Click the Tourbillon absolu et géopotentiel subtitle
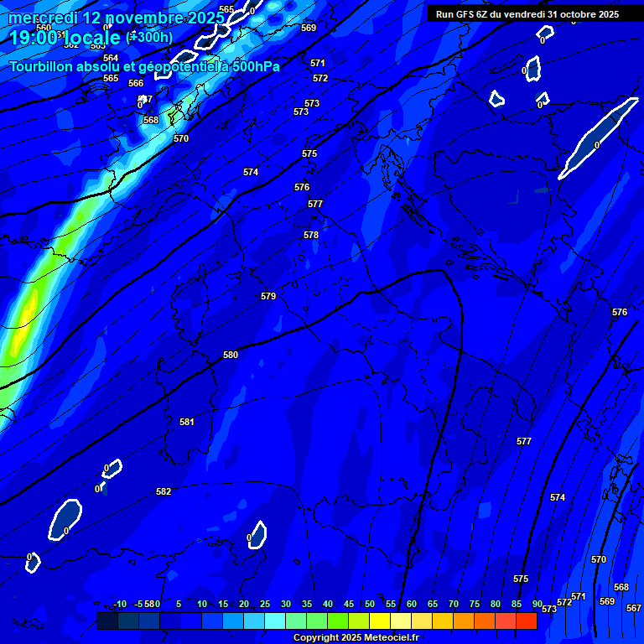The width and height of the screenshot is (644, 644). [x=144, y=66]
